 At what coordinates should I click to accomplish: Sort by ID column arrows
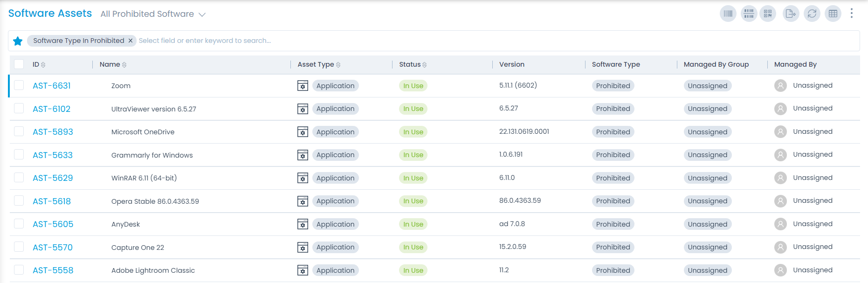click(x=43, y=65)
